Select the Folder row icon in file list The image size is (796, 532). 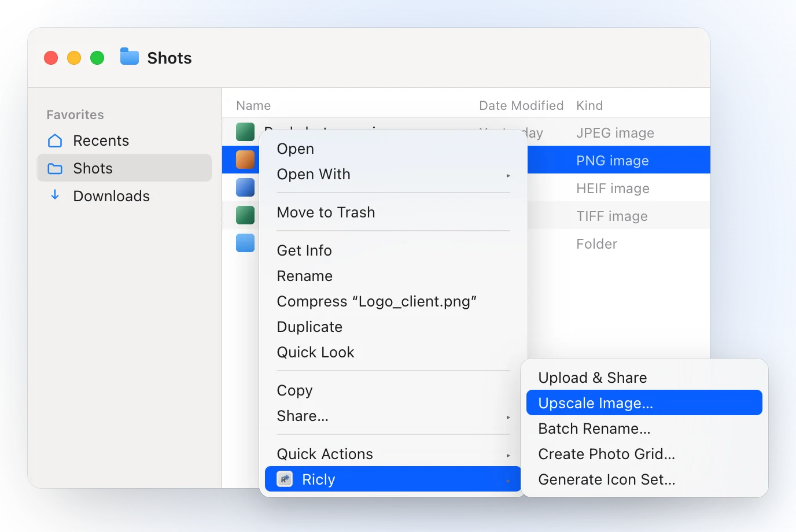point(245,243)
